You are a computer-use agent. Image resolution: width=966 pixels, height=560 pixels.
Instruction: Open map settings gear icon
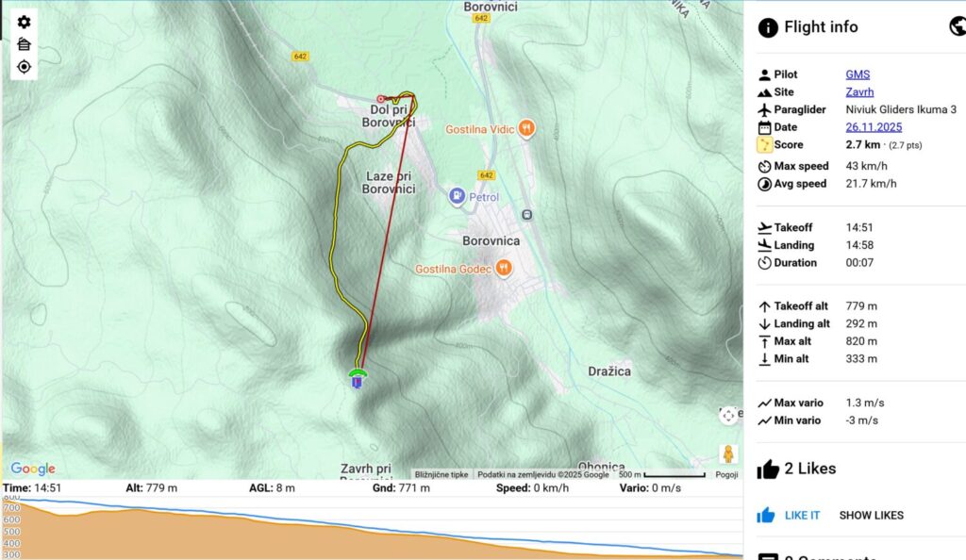point(25,22)
